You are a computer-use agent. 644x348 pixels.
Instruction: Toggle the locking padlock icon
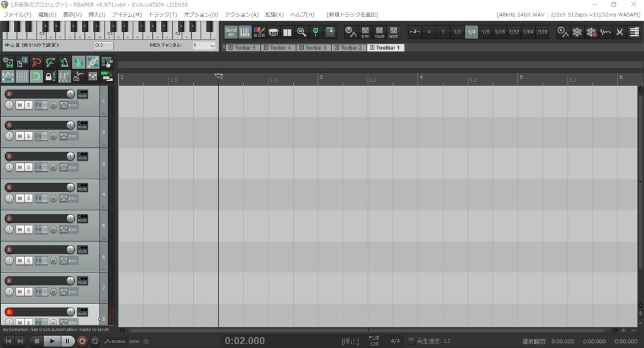coord(50,76)
